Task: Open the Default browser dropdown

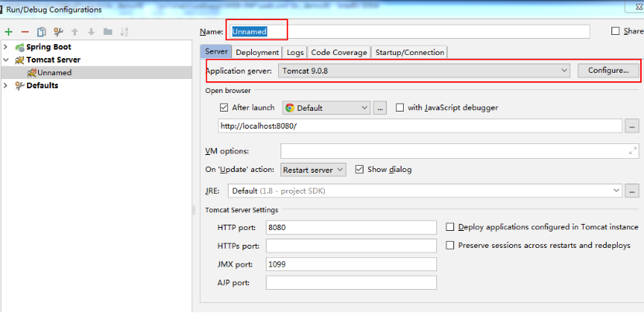Action: [326, 108]
